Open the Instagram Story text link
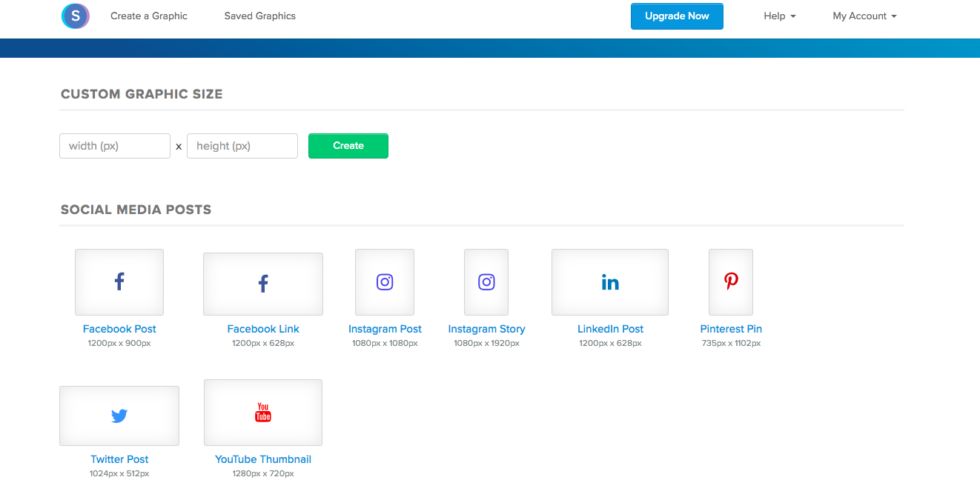 coord(486,329)
